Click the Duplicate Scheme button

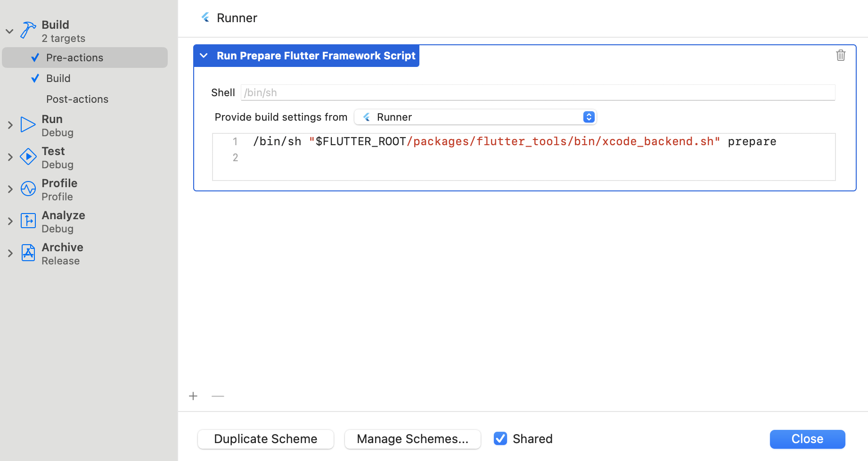tap(265, 439)
